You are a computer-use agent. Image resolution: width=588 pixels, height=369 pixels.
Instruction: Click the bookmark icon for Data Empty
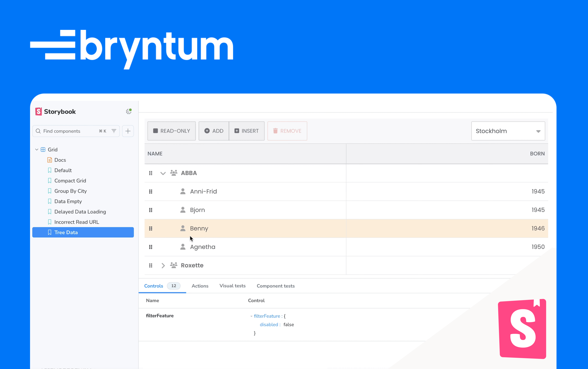[49, 201]
